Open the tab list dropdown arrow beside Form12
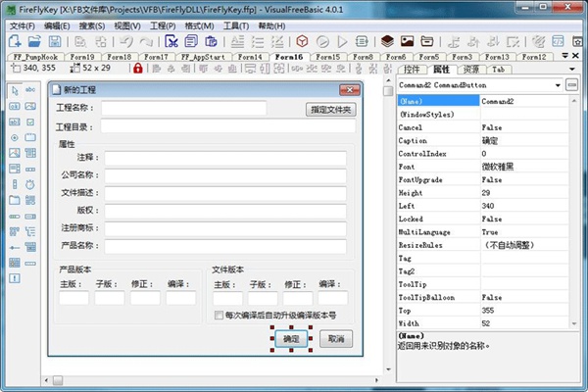This screenshot has height=392, width=588. (565, 56)
